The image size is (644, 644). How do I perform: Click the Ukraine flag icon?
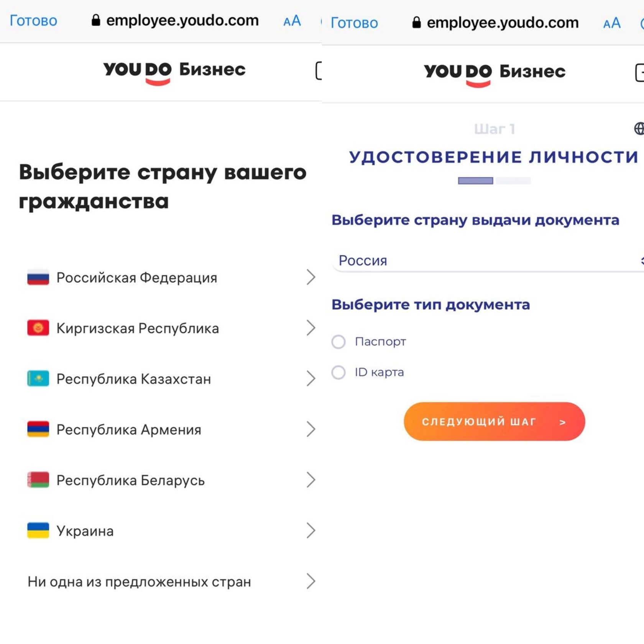[x=38, y=531]
